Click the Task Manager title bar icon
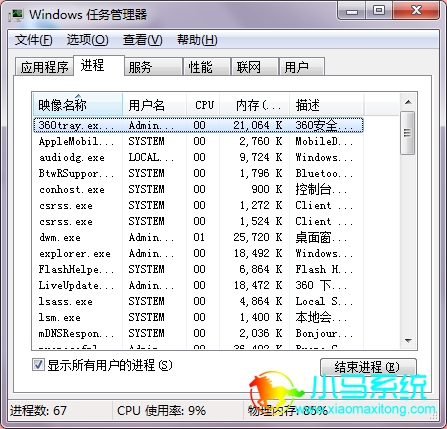The image size is (447, 429). click(16, 15)
